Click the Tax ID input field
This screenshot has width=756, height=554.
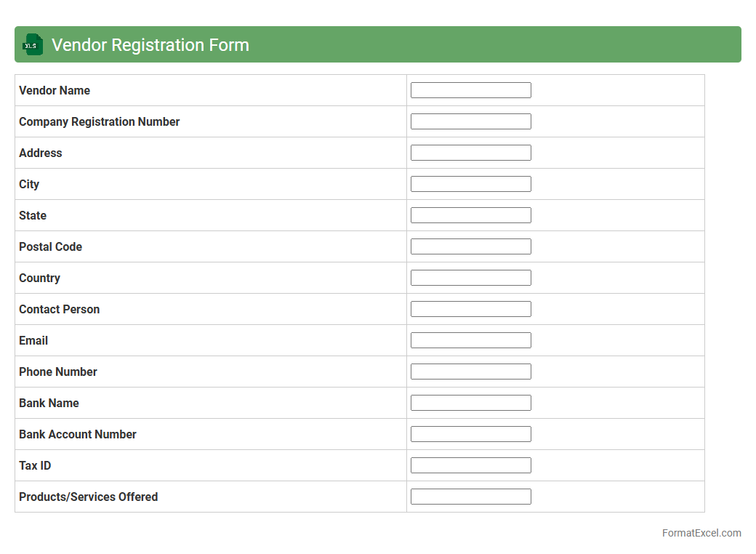click(470, 465)
